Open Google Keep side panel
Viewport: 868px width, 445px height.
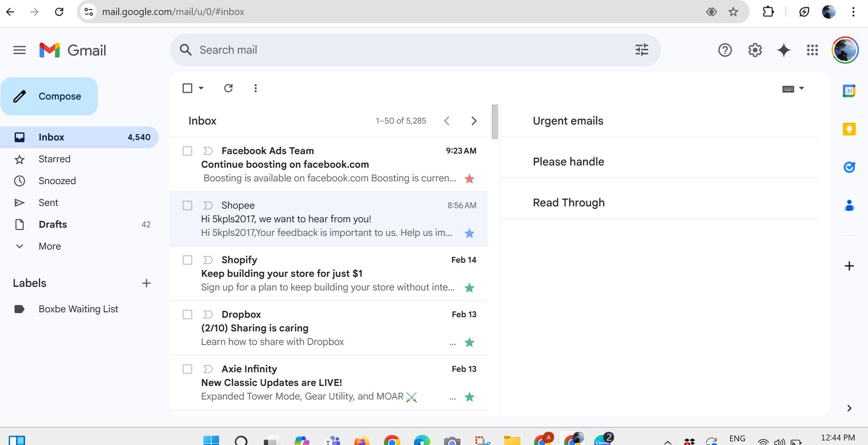point(849,130)
